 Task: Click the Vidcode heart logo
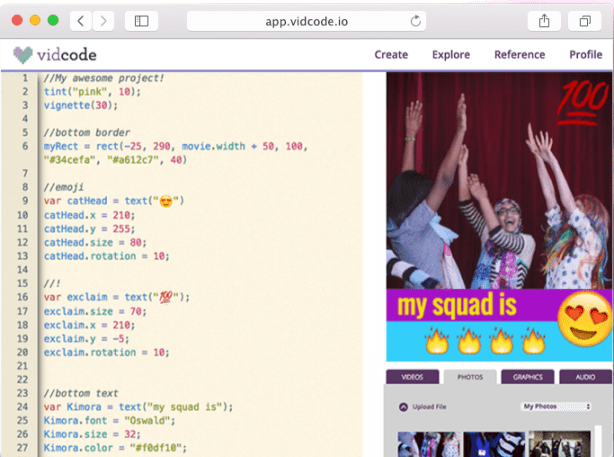23,55
